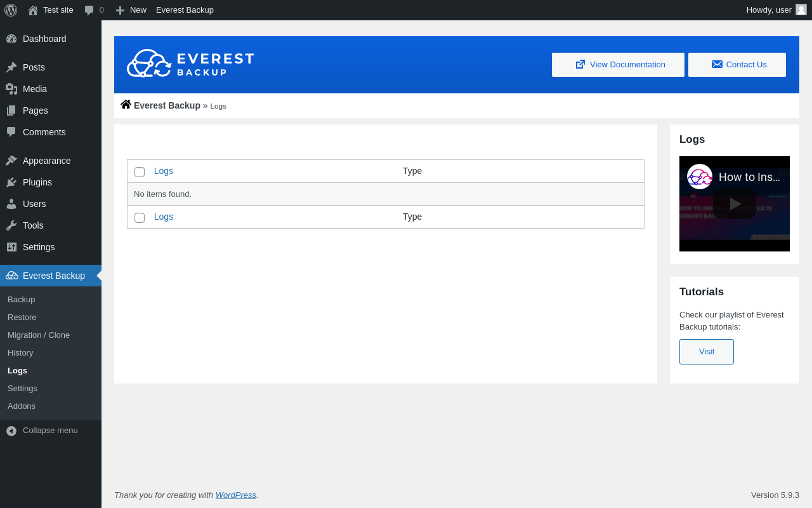Click the Contact Us button
Viewport: 812px width, 508px height.
[x=737, y=65]
